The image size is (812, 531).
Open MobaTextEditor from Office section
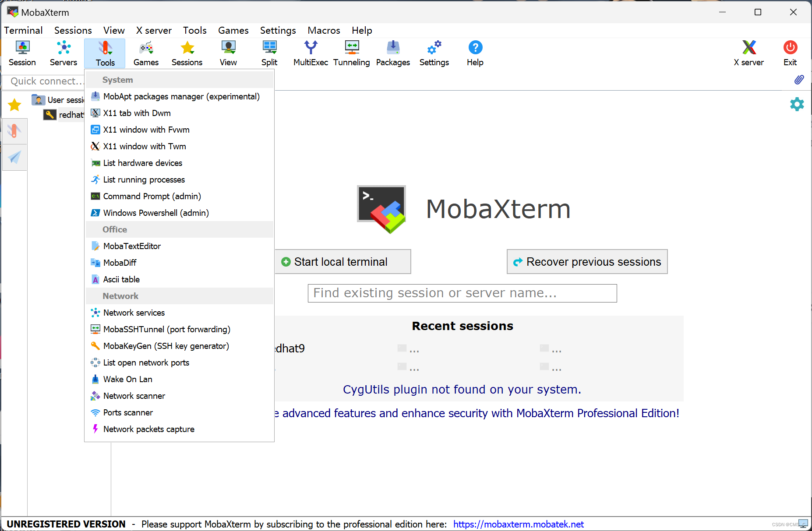[x=180, y=246]
